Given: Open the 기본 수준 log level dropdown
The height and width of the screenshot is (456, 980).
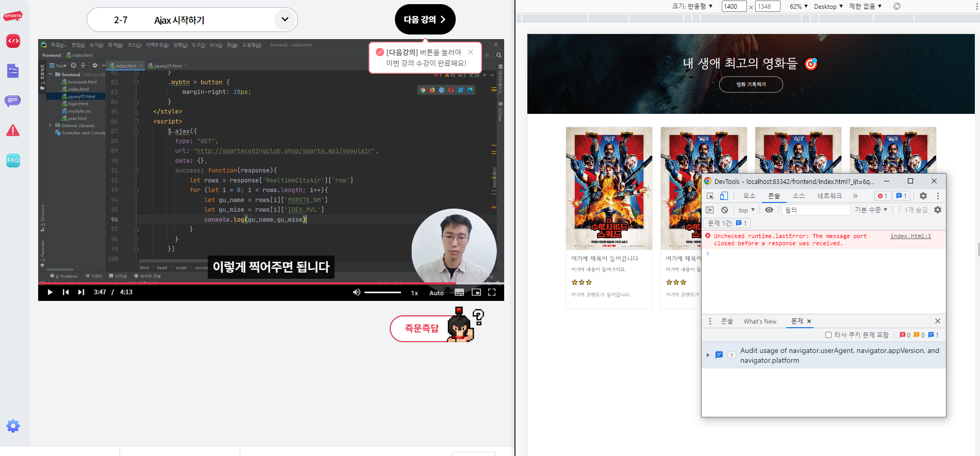Looking at the screenshot, I should point(871,210).
